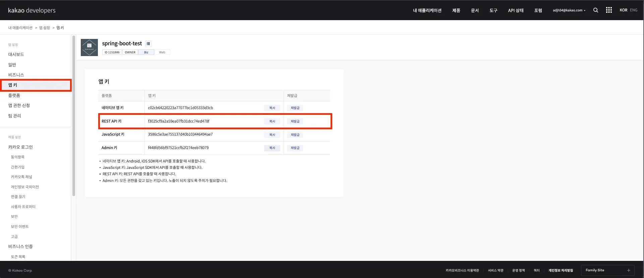Click the app list icon beside spring-boot-test
This screenshot has height=278, width=644.
click(x=148, y=44)
